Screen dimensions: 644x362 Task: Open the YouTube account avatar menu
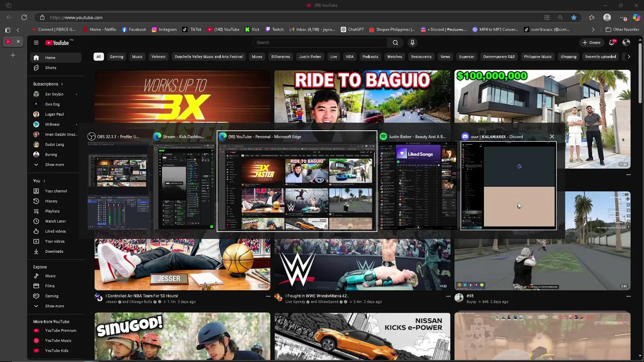(626, 43)
